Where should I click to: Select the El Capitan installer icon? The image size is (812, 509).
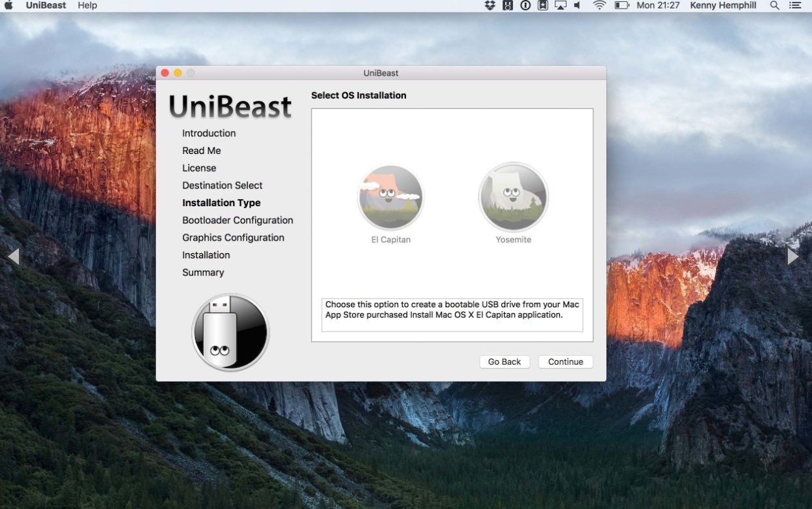391,196
